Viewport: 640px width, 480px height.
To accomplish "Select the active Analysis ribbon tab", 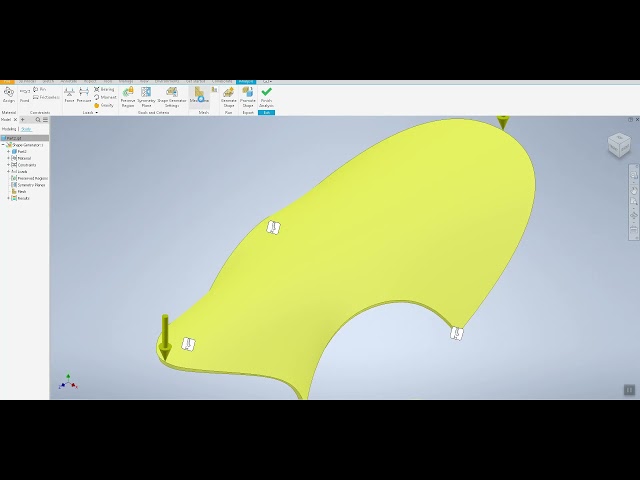I will (246, 82).
